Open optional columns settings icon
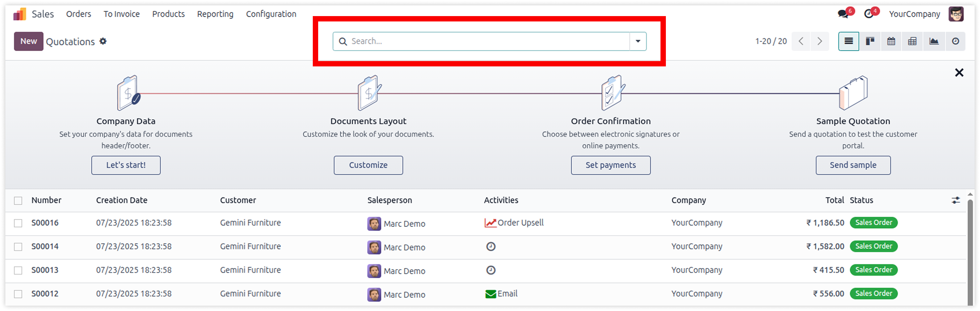Image resolution: width=980 pixels, height=311 pixels. pos(955,200)
